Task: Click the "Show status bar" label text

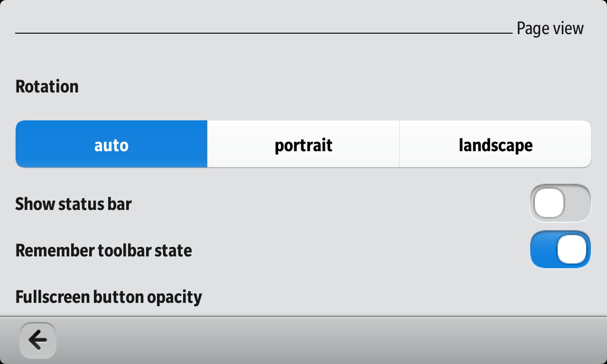Action: (74, 204)
